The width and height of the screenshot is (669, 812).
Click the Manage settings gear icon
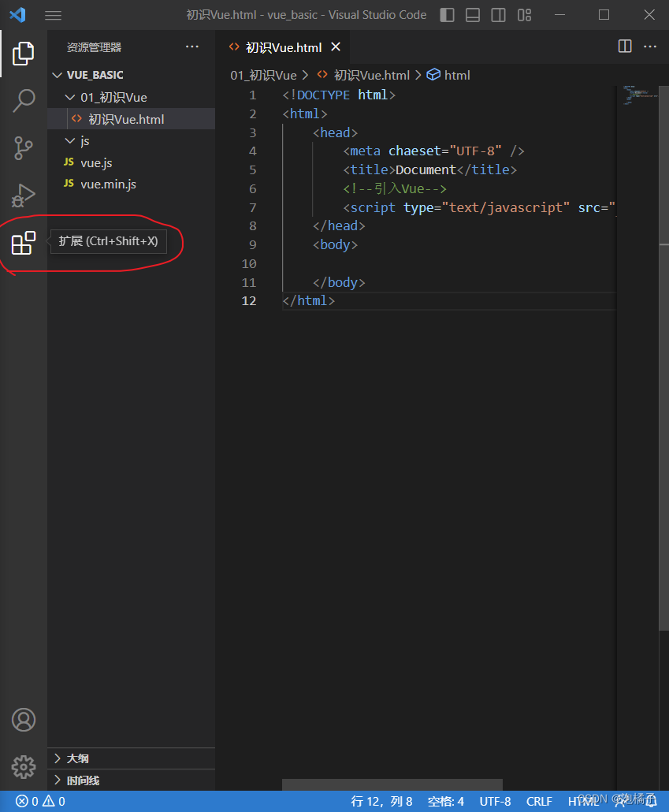(x=24, y=766)
